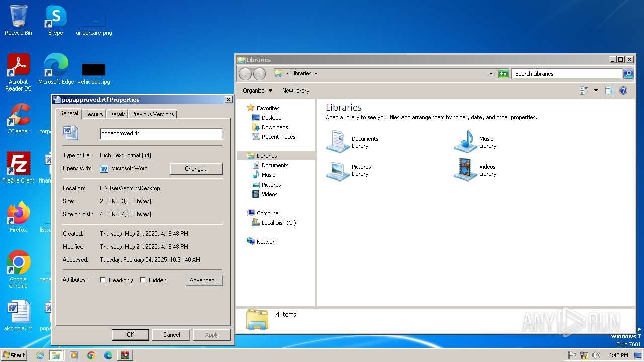Launch Google Chrome from the desktop
The image size is (644, 362).
click(18, 269)
